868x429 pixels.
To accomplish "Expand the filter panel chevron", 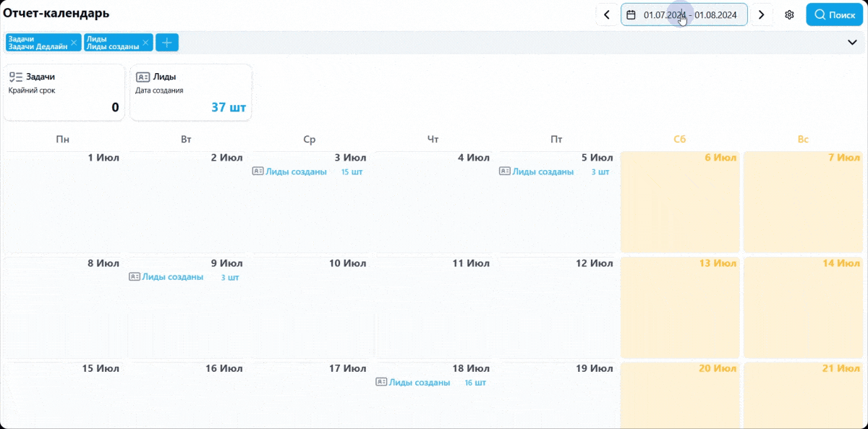I will pyautogui.click(x=852, y=43).
